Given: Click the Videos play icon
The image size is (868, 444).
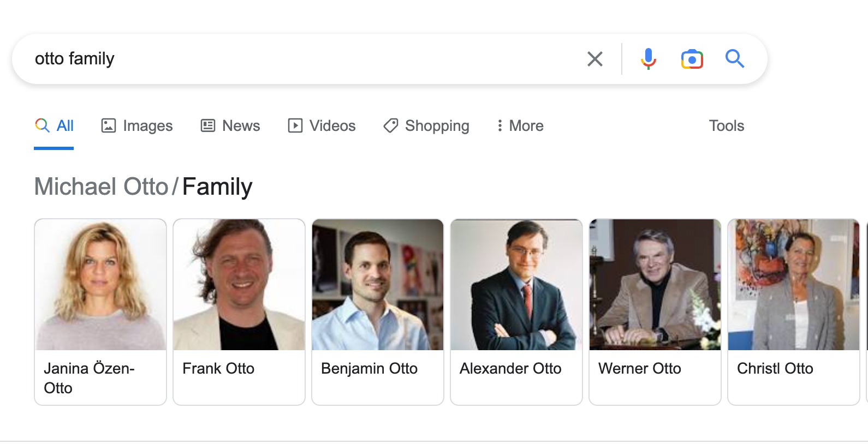Looking at the screenshot, I should 294,125.
